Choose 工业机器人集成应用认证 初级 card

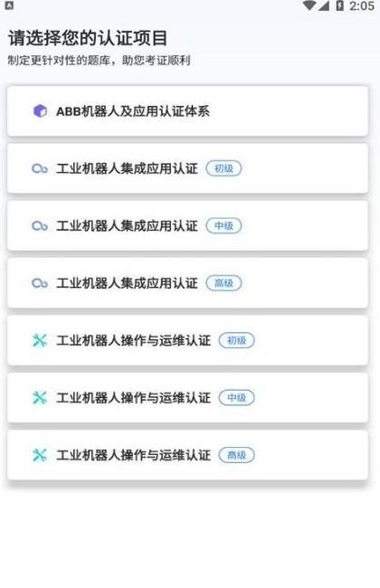pos(187,169)
